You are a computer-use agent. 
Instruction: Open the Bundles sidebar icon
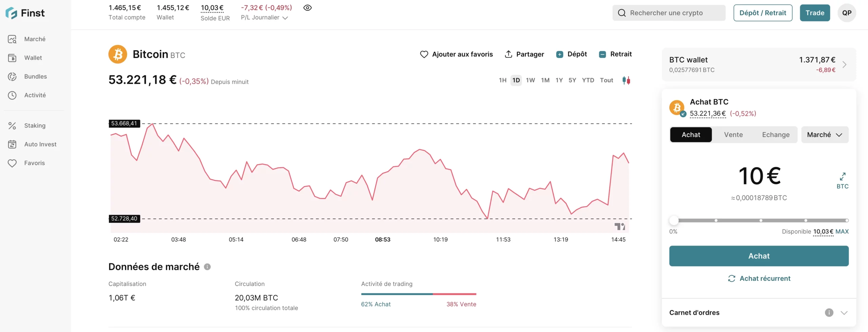12,77
